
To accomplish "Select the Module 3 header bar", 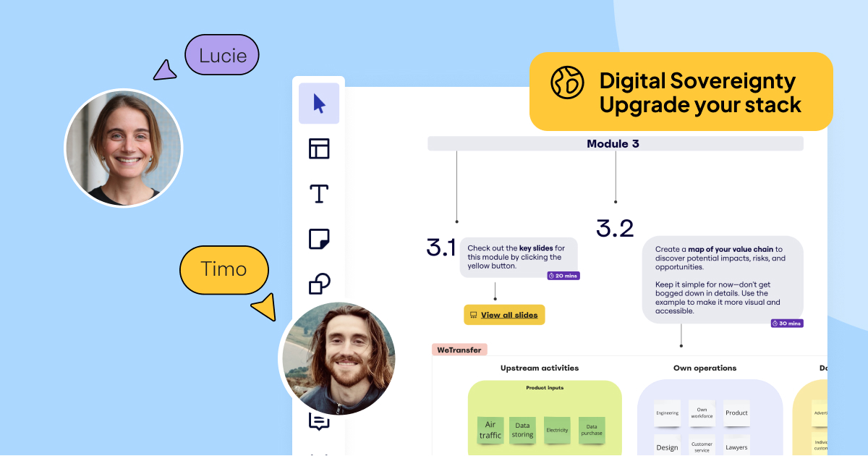I will 616,143.
